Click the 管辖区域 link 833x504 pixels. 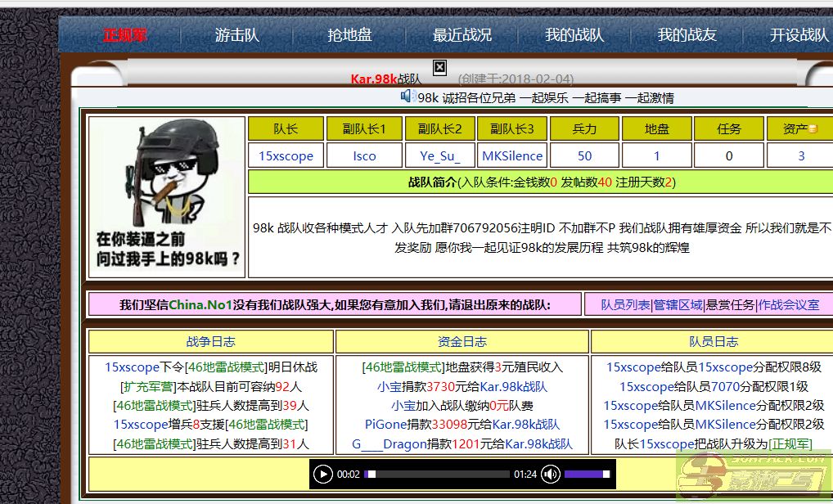tap(678, 304)
